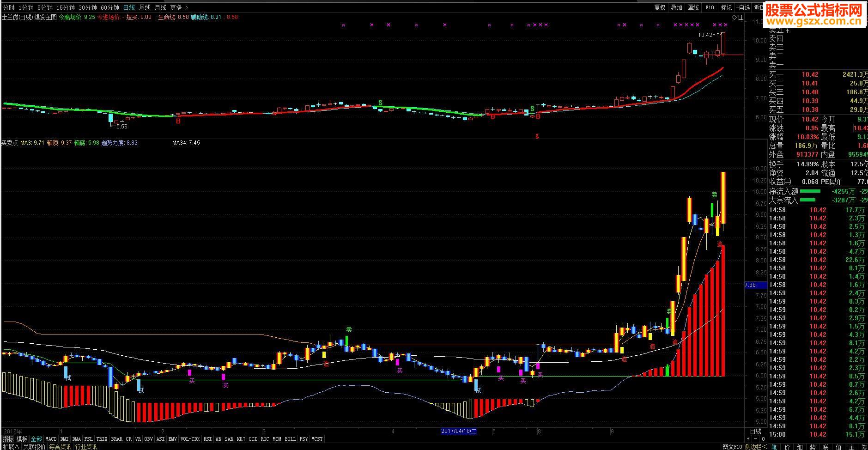Open the 画线 drawing tools
The width and height of the screenshot is (868, 450).
(693, 7)
